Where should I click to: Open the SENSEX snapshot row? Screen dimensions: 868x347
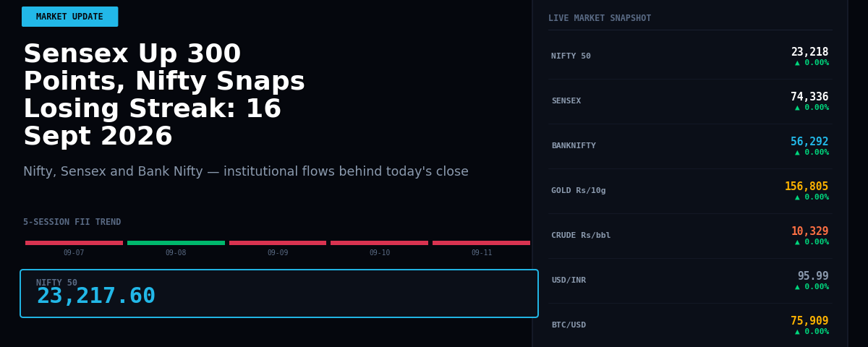tap(690, 101)
